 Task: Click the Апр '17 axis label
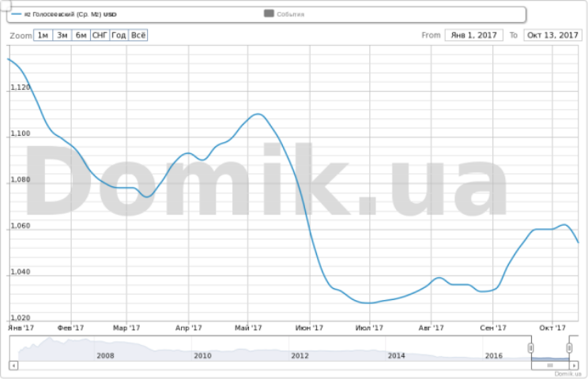[189, 328]
